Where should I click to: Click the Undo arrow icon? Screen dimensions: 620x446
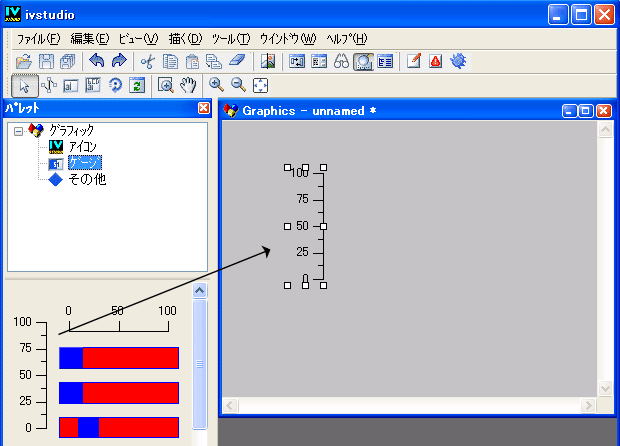point(97,61)
